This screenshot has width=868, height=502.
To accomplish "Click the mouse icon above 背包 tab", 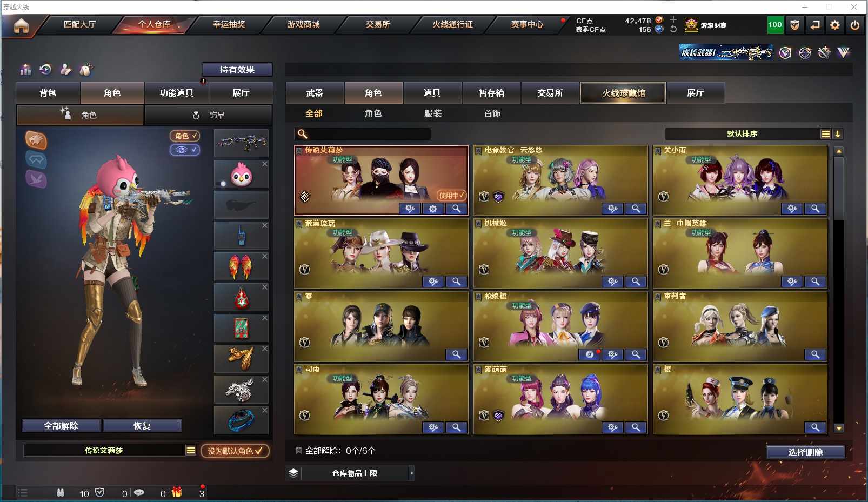I will point(86,70).
